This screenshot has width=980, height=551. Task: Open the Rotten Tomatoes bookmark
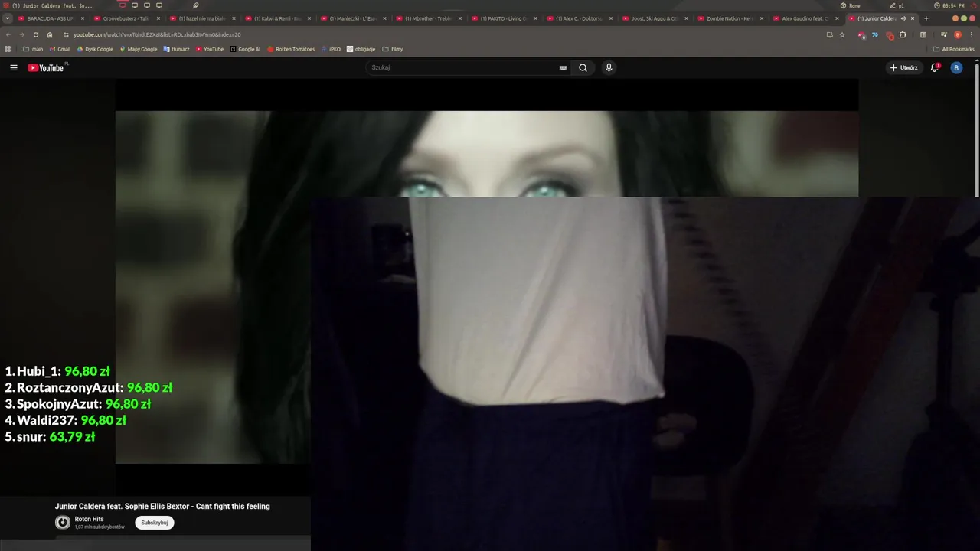pos(291,49)
